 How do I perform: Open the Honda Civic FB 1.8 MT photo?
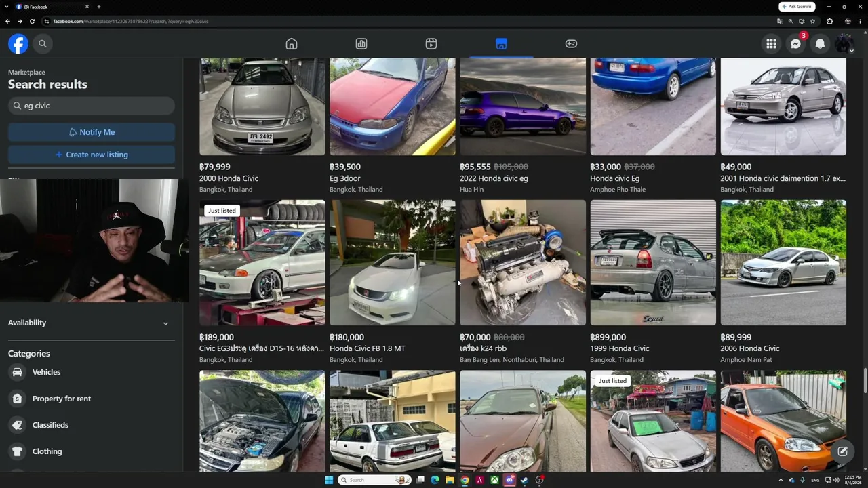(393, 262)
